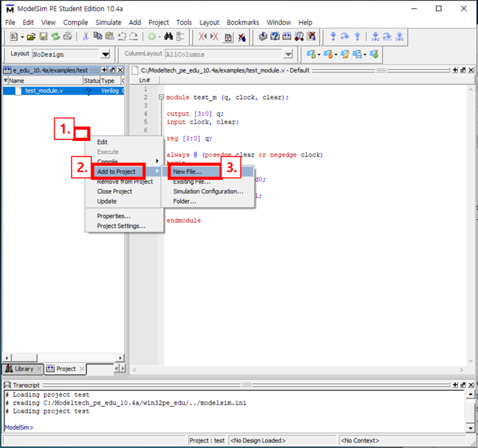478x448 pixels.
Task: Click the Compile icon with down arrow stack
Action: 263,37
